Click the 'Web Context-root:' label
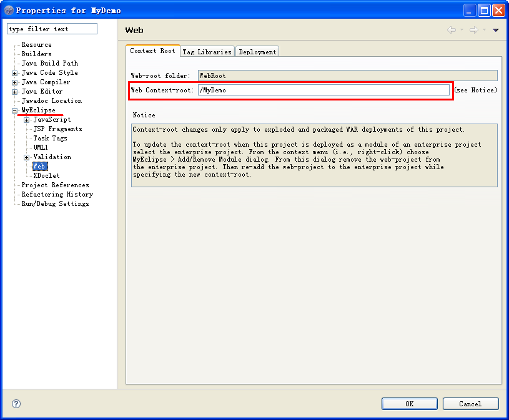Viewport: 509px width, 420px height. [x=162, y=90]
